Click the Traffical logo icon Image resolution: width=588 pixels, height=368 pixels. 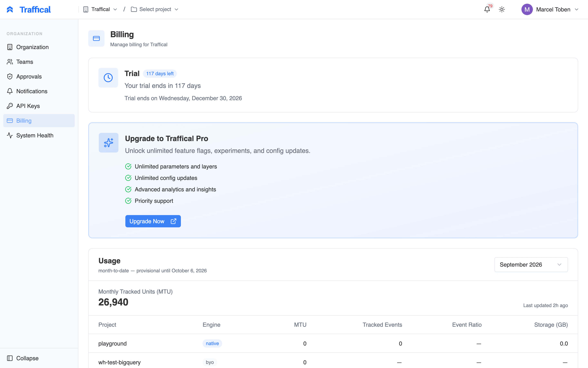(10, 9)
